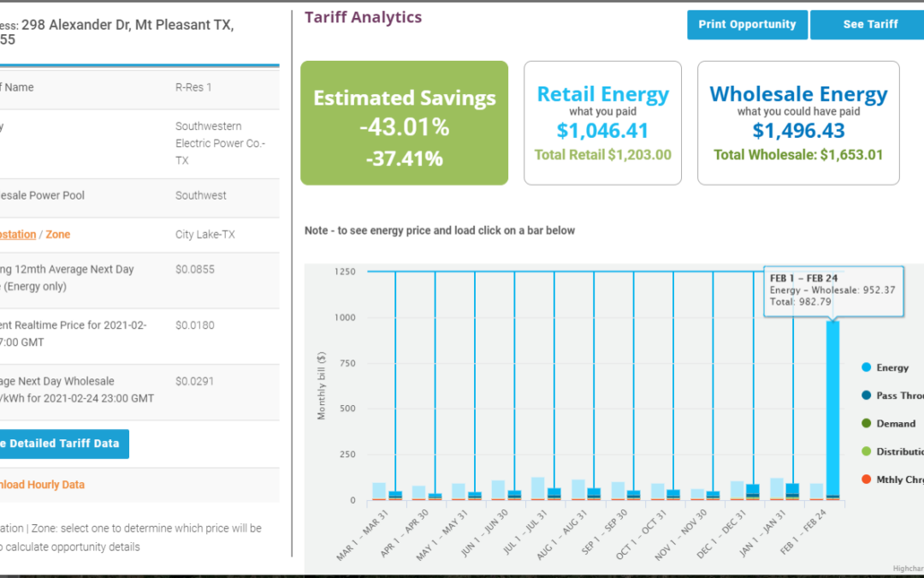Open the See Tariff button
Viewport: 924px width, 578px height.
coord(868,25)
